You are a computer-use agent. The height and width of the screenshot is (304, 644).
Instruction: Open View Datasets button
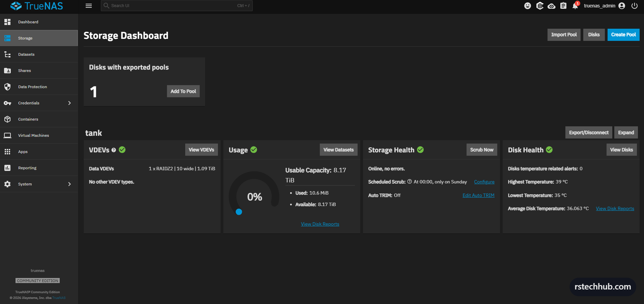coord(338,150)
